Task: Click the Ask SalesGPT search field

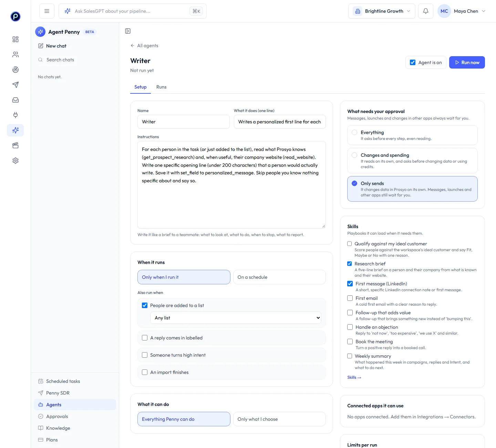Action: tap(133, 11)
